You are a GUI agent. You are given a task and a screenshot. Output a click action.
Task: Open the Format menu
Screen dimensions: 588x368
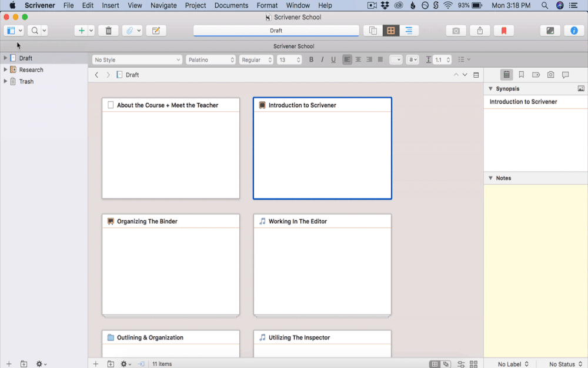pos(267,5)
